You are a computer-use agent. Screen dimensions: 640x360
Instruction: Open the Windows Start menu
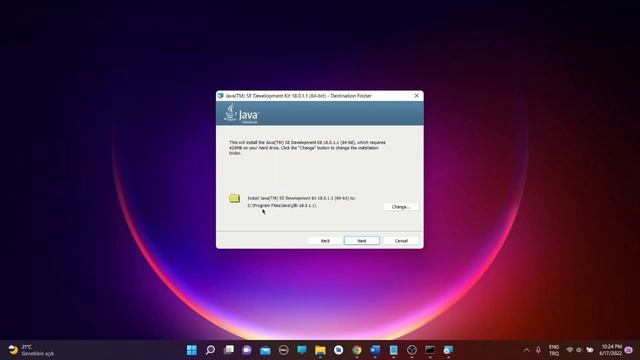click(191, 350)
